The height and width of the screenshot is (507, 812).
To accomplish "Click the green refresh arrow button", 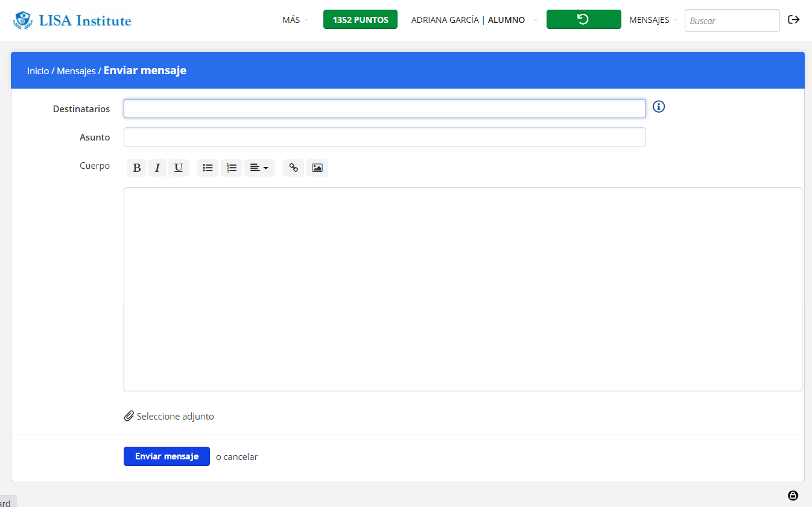I will coord(583,19).
